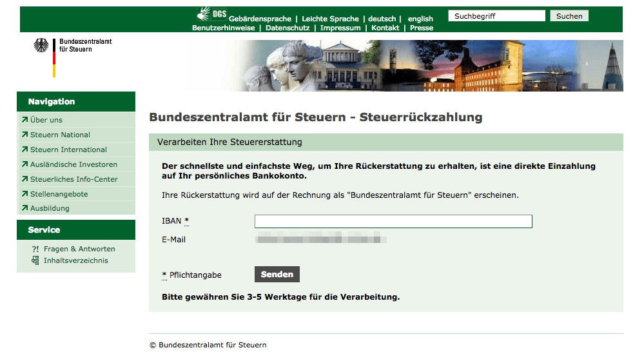This screenshot has height=359, width=644.
Task: Click the arrow icon beside Über uns
Action: coord(24,119)
